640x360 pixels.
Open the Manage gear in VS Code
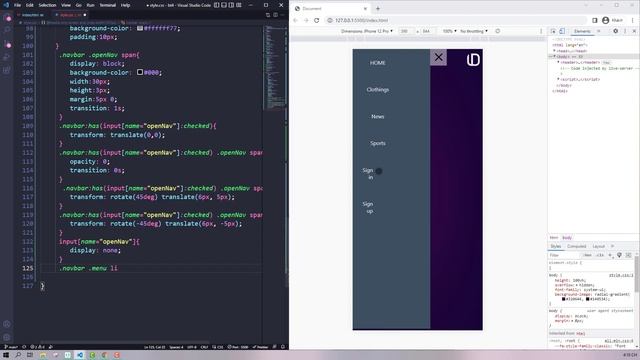coord(7,337)
